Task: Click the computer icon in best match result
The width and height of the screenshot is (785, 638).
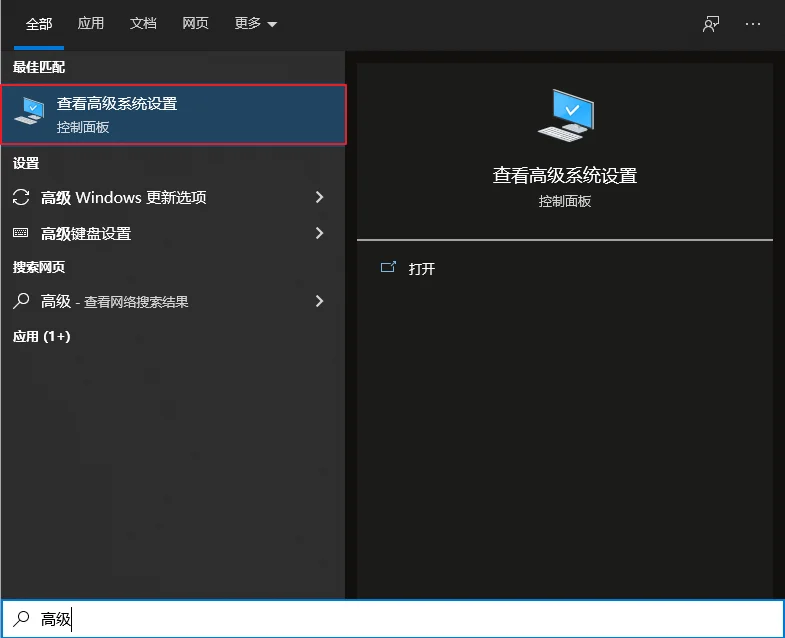Action: tap(30, 111)
